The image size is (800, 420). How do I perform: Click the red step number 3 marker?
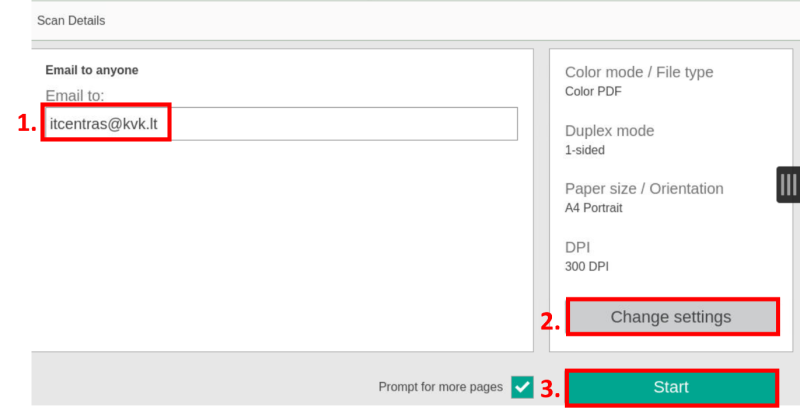[549, 389]
